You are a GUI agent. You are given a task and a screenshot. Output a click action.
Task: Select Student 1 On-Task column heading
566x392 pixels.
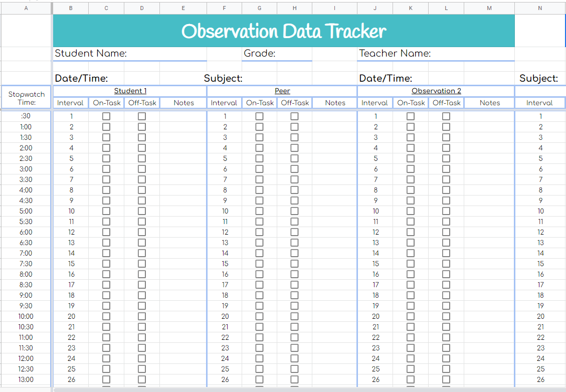pyautogui.click(x=106, y=103)
